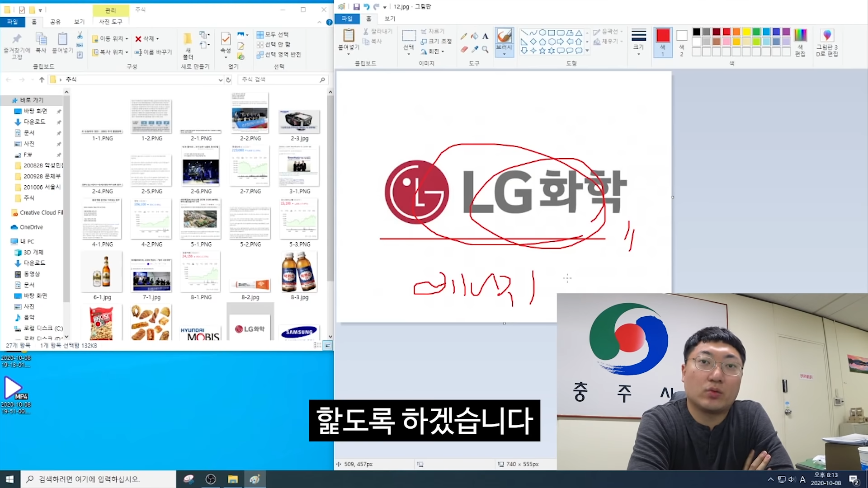Switch to the 사진 도구 tab
868x488 pixels.
pyautogui.click(x=111, y=22)
